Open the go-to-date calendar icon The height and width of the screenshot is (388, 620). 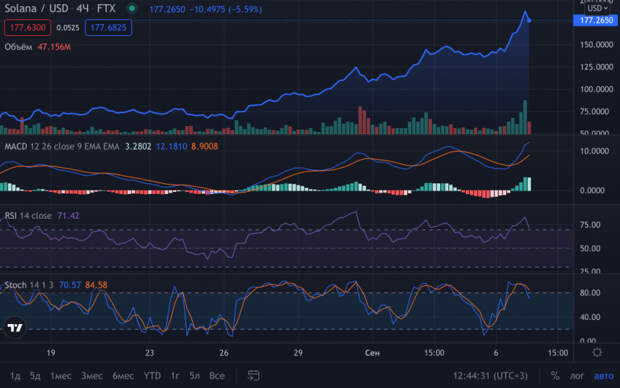[253, 376]
